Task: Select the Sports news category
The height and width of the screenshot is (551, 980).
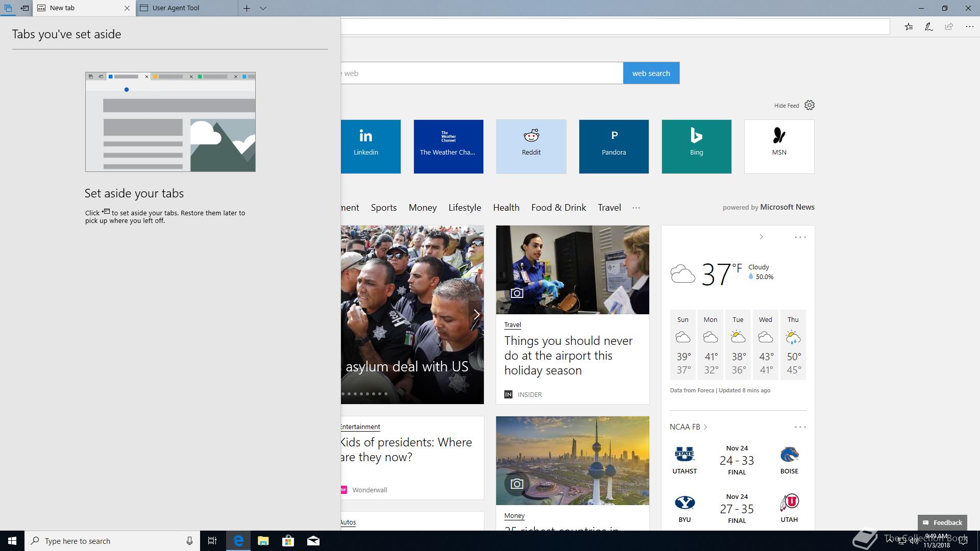Action: tap(383, 208)
